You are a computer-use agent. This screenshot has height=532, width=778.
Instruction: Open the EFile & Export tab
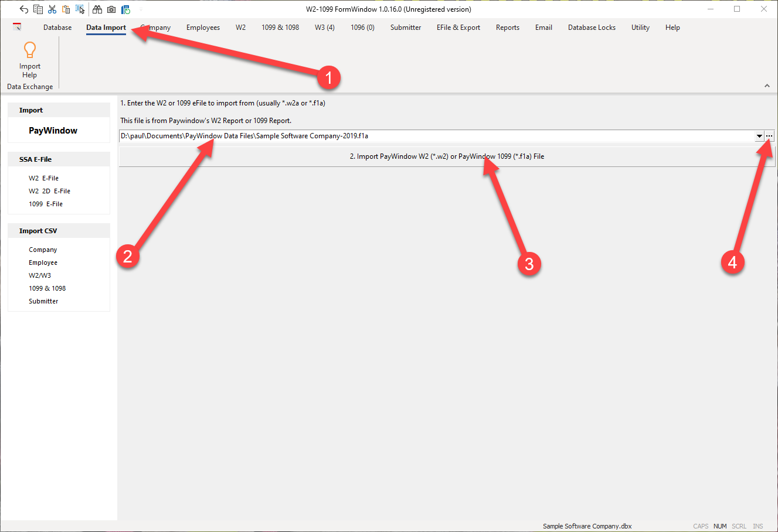458,28
